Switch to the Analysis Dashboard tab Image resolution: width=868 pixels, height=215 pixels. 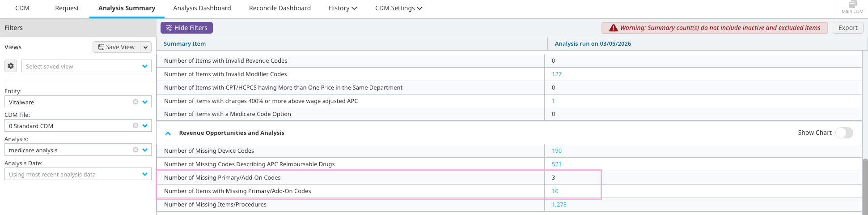(x=202, y=8)
